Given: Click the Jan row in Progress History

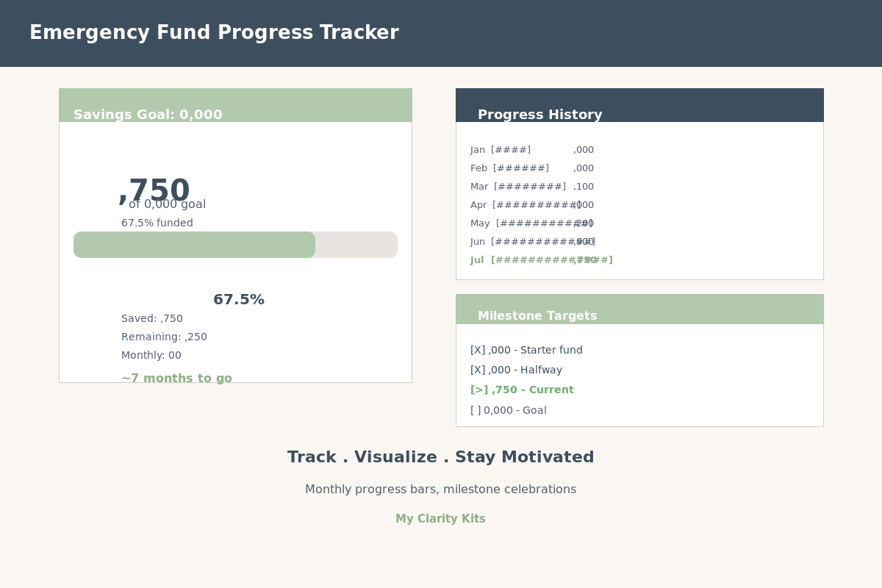Looking at the screenshot, I should pos(532,150).
